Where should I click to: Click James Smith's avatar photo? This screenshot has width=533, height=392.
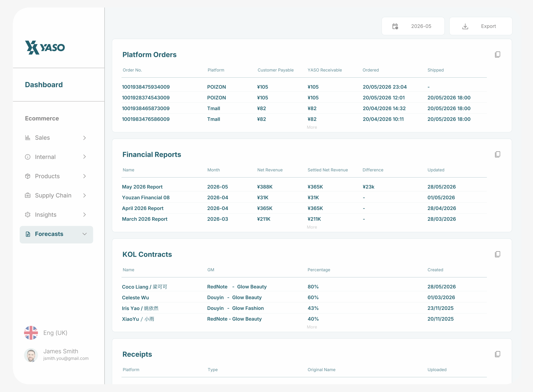(x=31, y=355)
